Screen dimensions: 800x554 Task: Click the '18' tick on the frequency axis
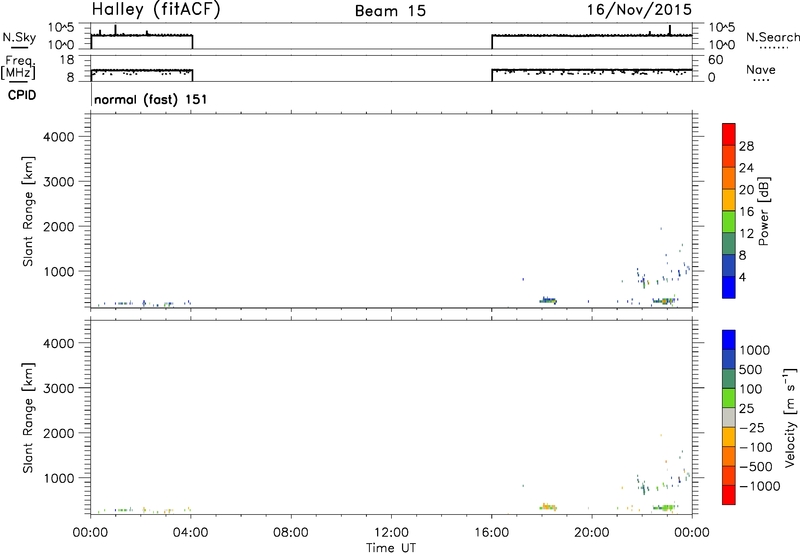pyautogui.click(x=66, y=60)
